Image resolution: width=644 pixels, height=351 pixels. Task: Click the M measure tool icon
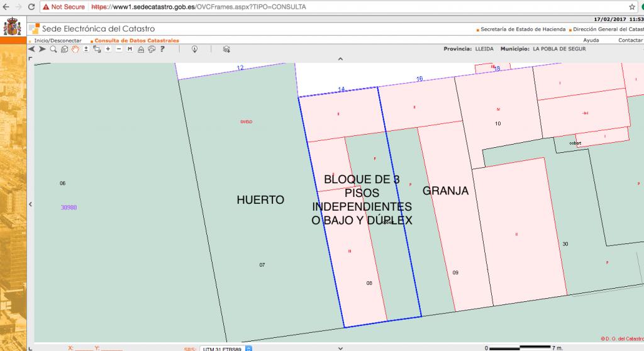[130, 49]
